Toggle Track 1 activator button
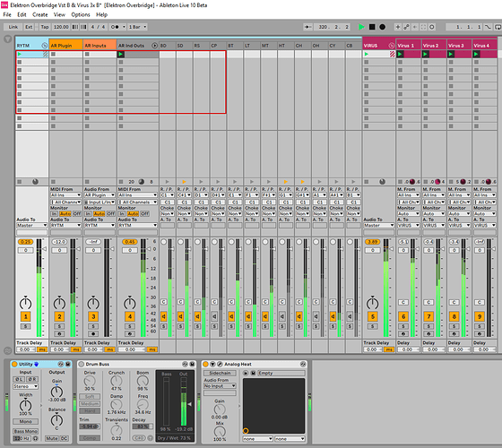502x448 pixels. tap(26, 316)
